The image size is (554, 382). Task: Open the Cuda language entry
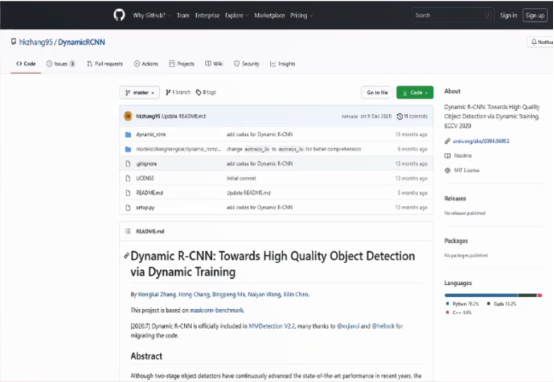501,304
